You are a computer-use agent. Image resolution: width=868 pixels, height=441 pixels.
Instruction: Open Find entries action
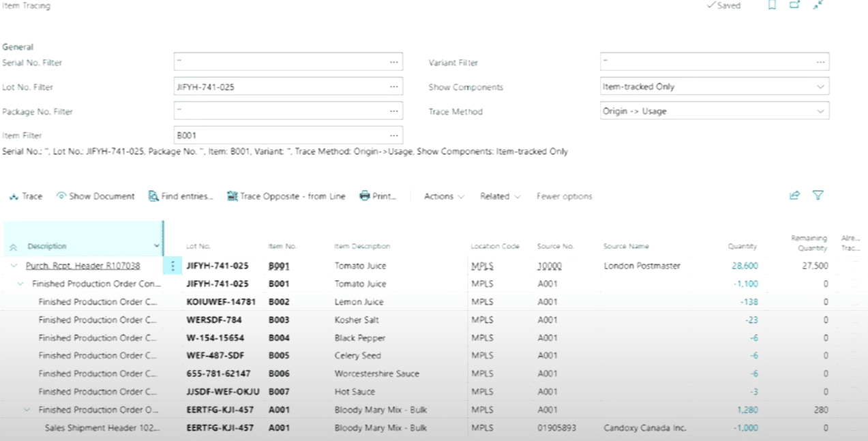click(181, 196)
